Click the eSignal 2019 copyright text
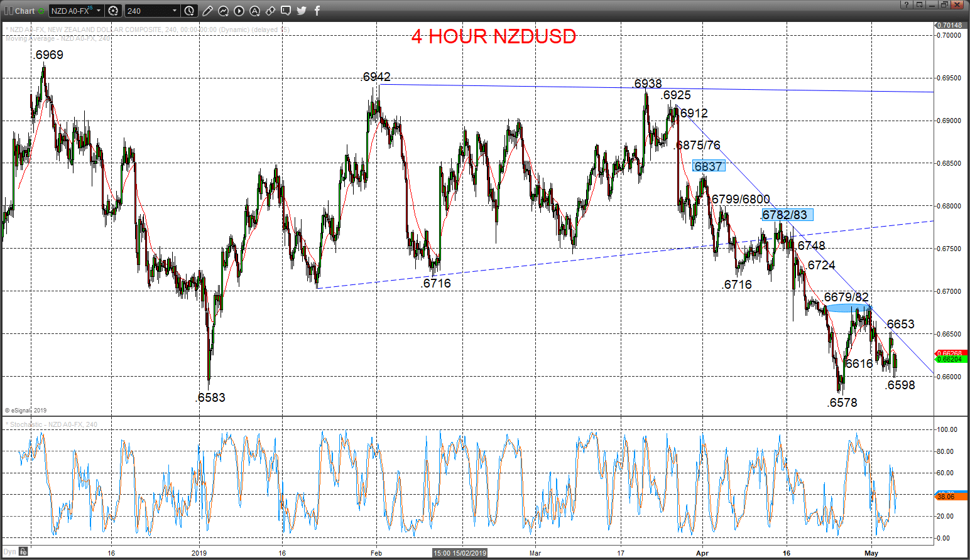Viewport: 970px width, 560px height. tap(26, 411)
